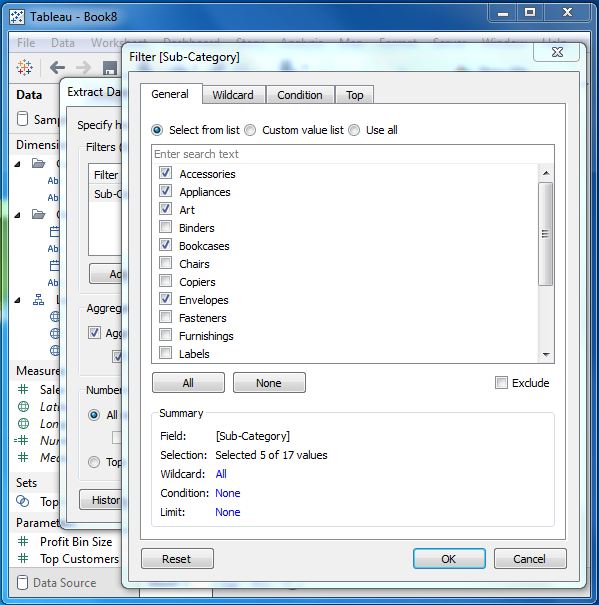Click the forward arrow toolbar icon
Image resolution: width=599 pixels, height=605 pixels.
[83, 68]
